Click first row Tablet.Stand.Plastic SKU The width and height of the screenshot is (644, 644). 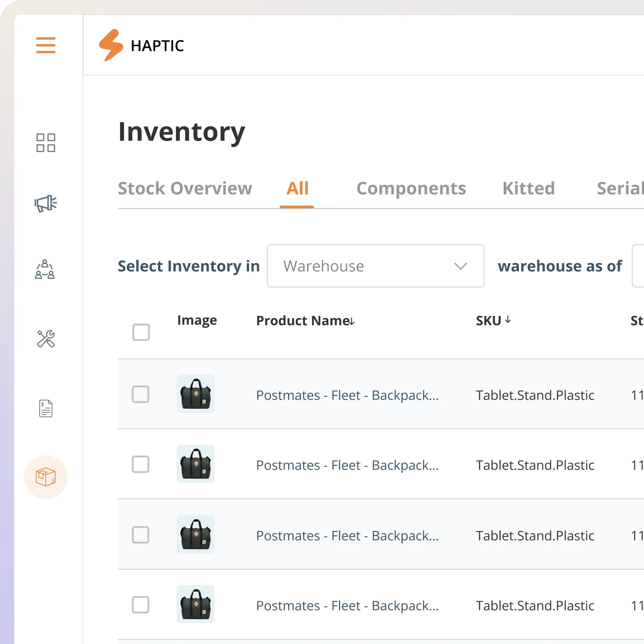535,395
